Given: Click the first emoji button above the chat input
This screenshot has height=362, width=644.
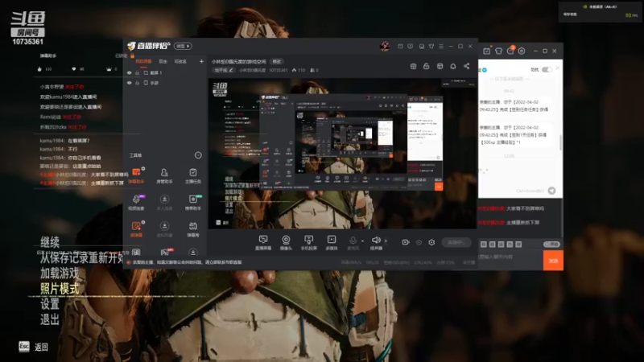Looking at the screenshot, I should point(484,245).
